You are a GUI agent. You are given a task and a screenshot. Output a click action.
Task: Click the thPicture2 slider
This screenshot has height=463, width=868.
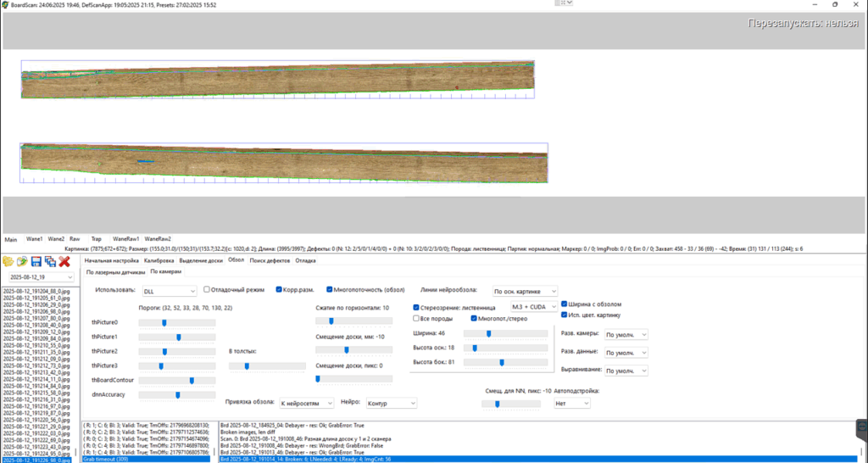[x=177, y=352]
